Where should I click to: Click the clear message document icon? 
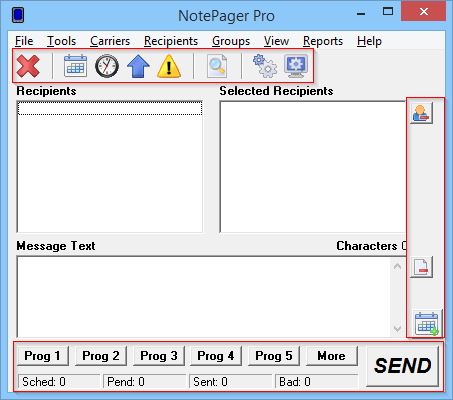point(421,267)
